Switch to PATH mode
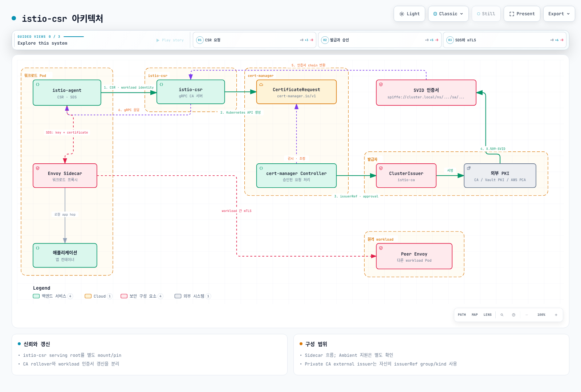Viewport: 581px width, 392px height. [462, 315]
